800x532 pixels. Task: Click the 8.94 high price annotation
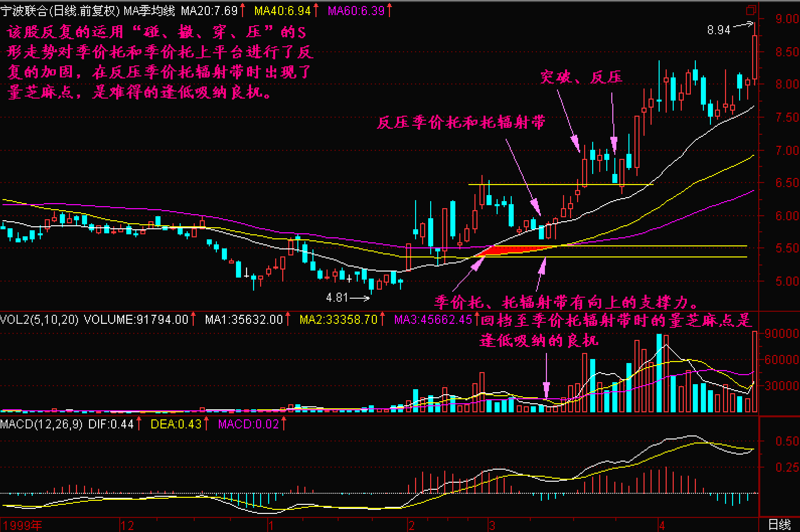pyautogui.click(x=718, y=30)
